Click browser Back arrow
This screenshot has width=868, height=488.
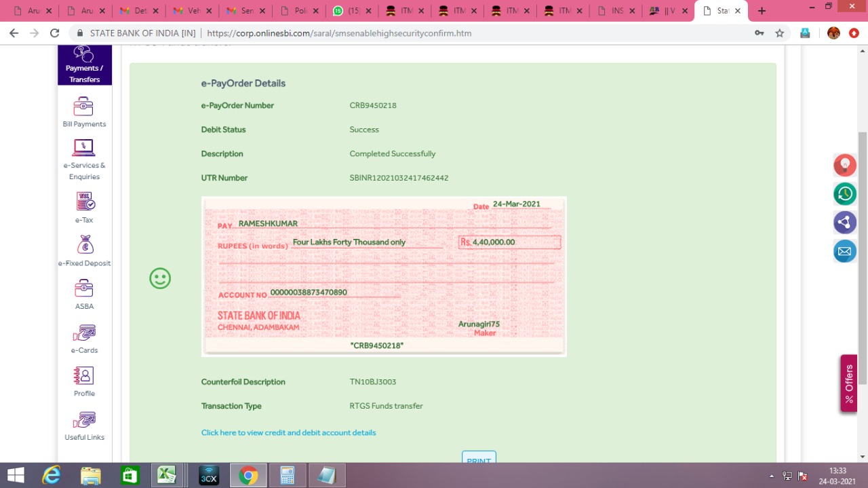coord(14,33)
